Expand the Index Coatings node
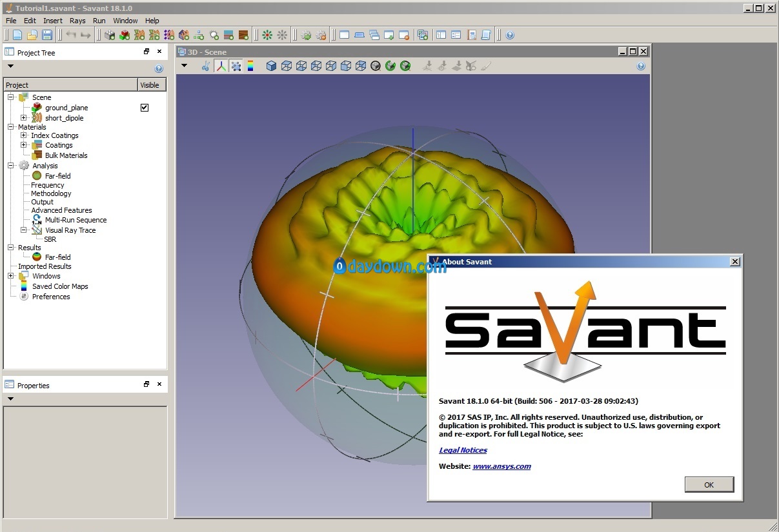 24,135
